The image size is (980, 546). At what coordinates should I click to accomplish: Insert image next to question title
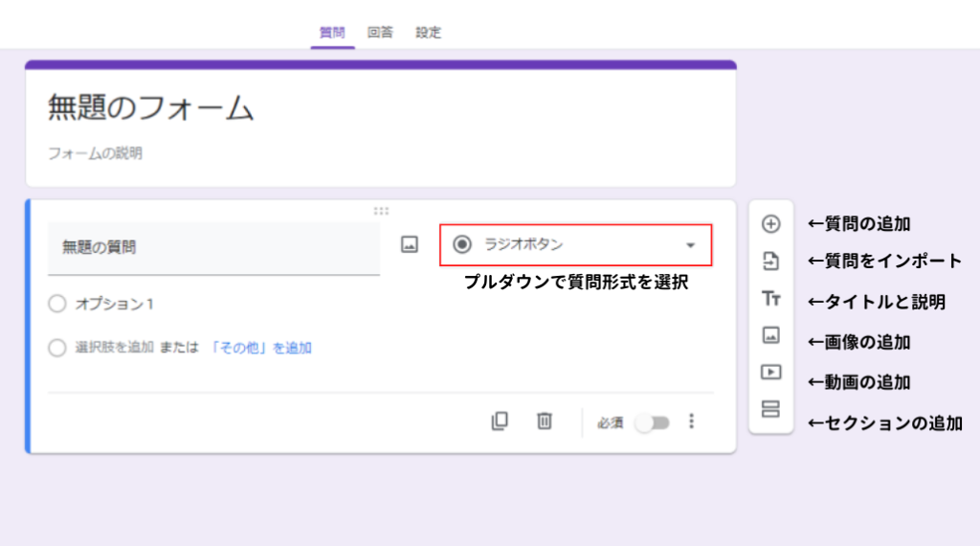410,245
